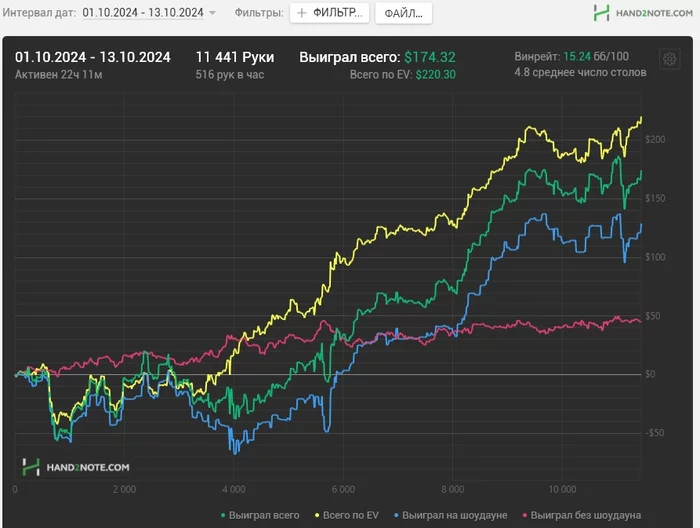
Task: Click red dot next to Выиграл без шоудауна
Action: pyautogui.click(x=525, y=516)
